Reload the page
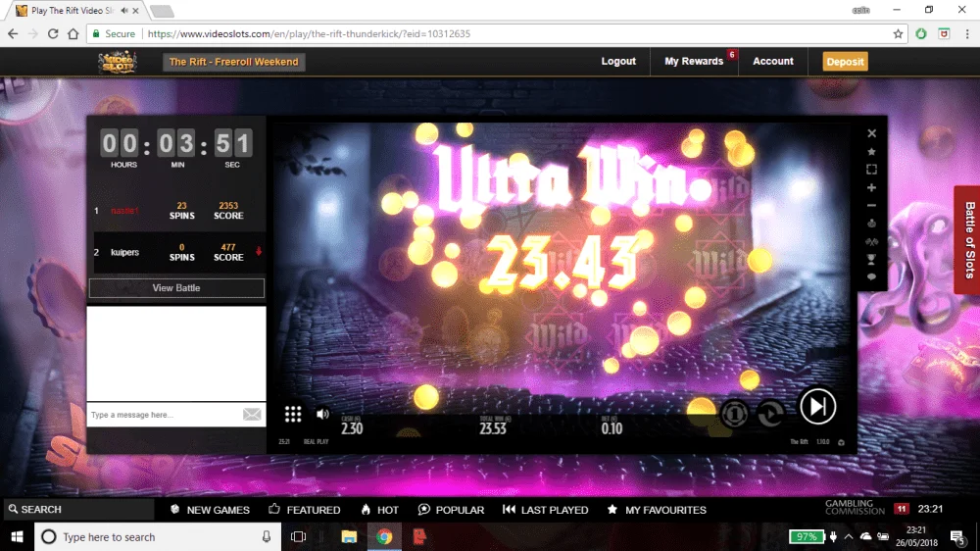The height and width of the screenshot is (551, 980). coord(53,33)
